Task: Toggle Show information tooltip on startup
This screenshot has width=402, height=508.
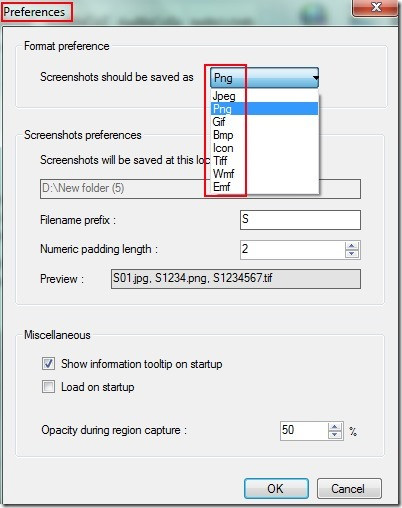Action: (x=48, y=363)
